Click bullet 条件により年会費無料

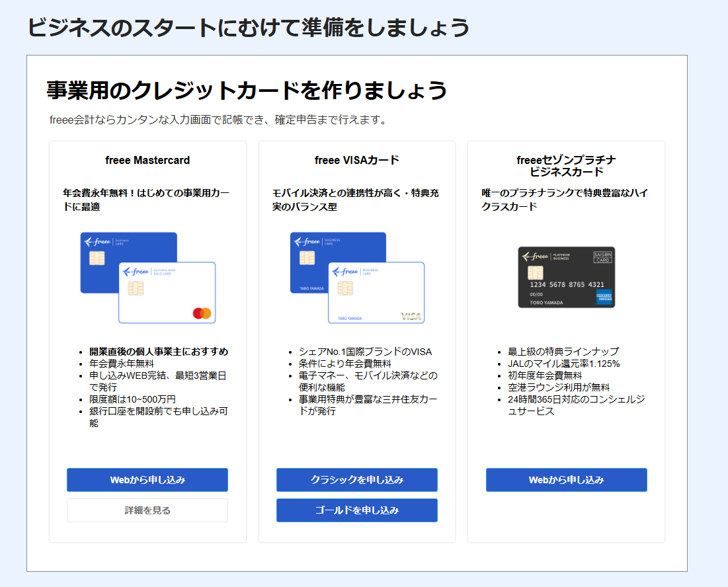click(x=345, y=364)
